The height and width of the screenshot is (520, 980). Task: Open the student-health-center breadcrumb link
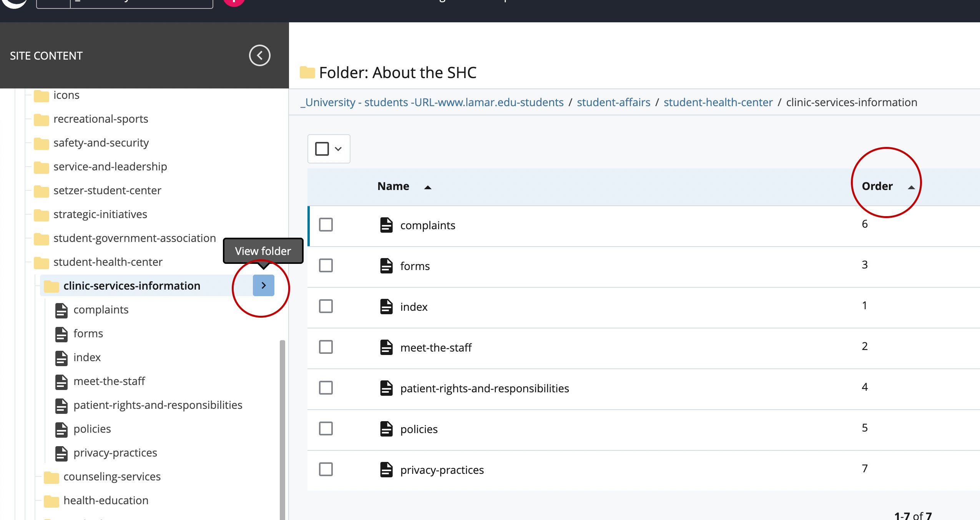click(x=718, y=102)
